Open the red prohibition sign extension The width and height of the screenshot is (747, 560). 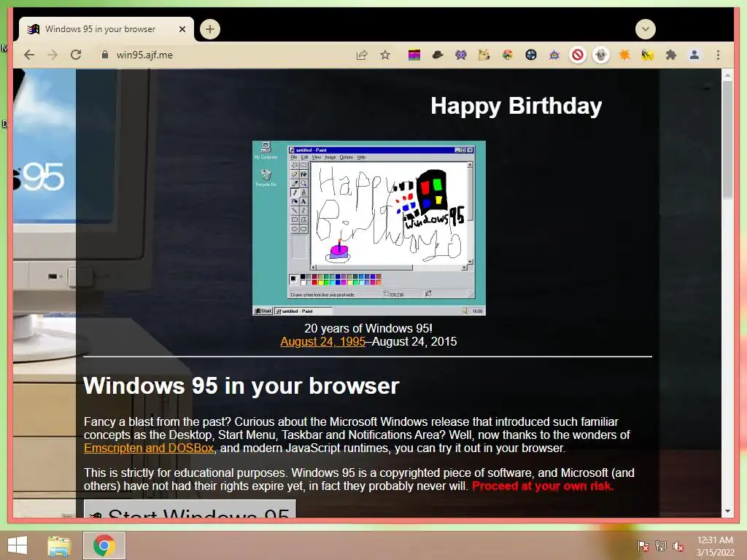(x=578, y=55)
